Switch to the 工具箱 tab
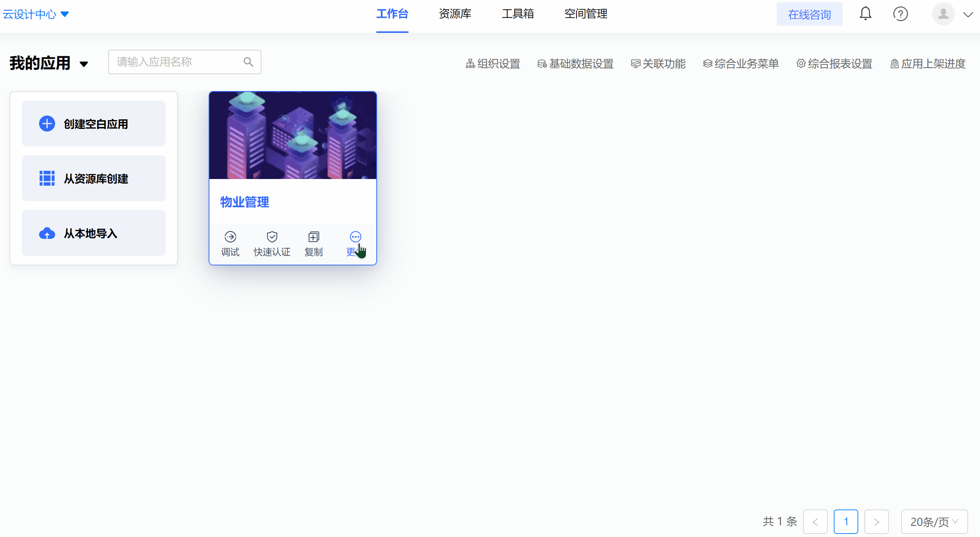The height and width of the screenshot is (537, 980). click(x=518, y=14)
